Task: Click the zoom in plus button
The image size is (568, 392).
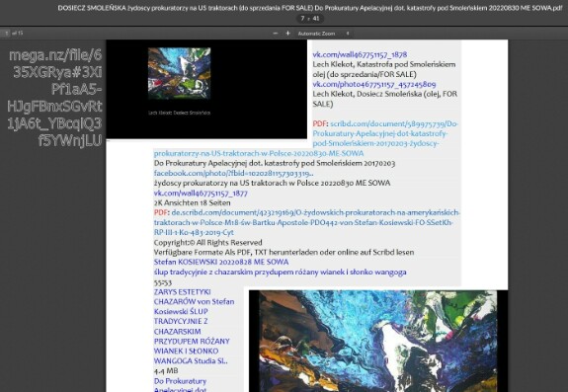Action: click(287, 34)
